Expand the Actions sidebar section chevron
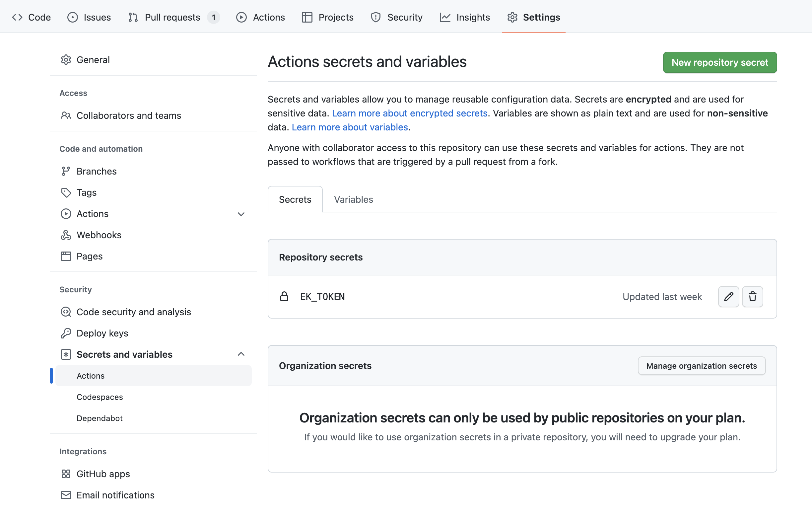Screen dimensions: 812x519 pos(241,214)
